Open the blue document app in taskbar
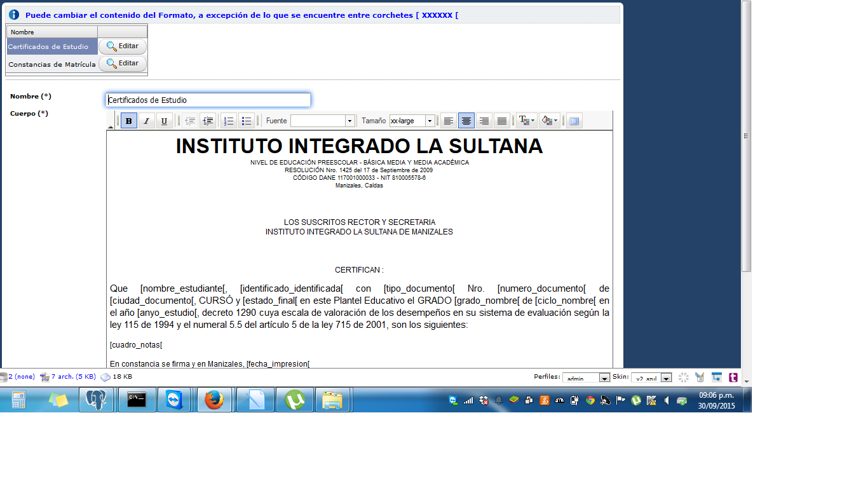The height and width of the screenshot is (488, 868). tap(254, 400)
